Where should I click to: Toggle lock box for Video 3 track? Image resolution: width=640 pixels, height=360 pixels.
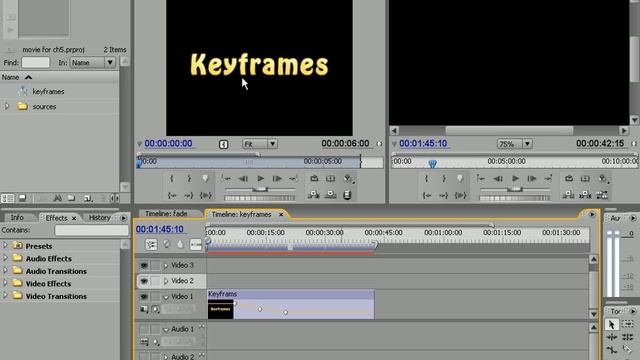156,265
